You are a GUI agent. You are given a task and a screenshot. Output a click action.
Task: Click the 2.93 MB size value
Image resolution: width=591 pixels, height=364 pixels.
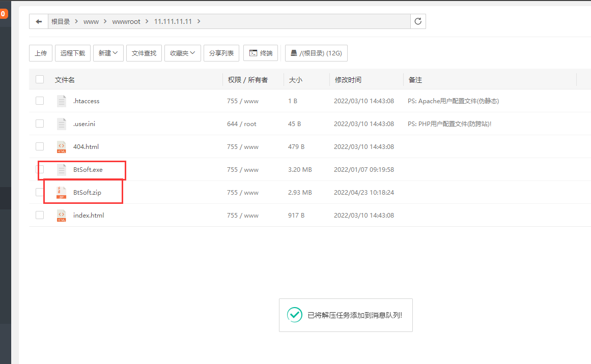pyautogui.click(x=300, y=192)
